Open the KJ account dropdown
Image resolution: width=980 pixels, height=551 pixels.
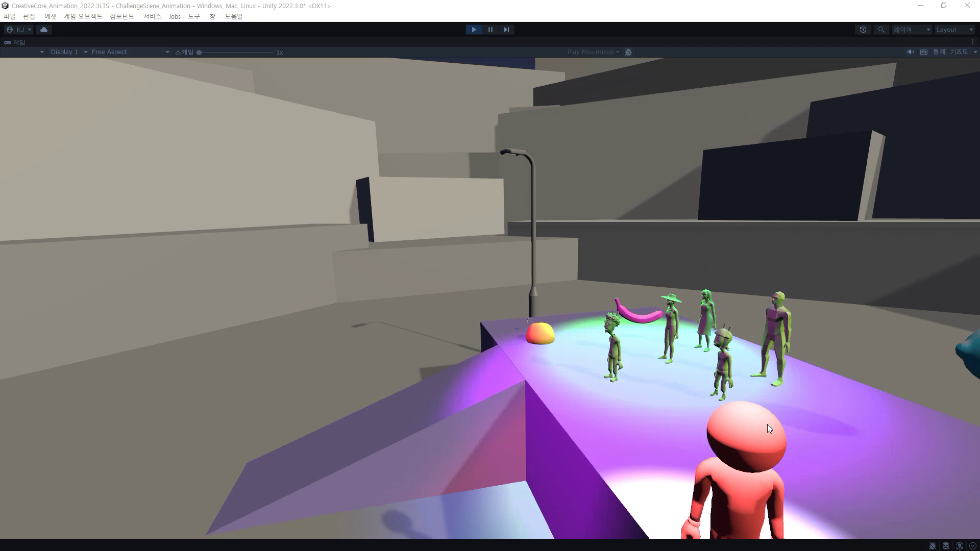click(19, 30)
